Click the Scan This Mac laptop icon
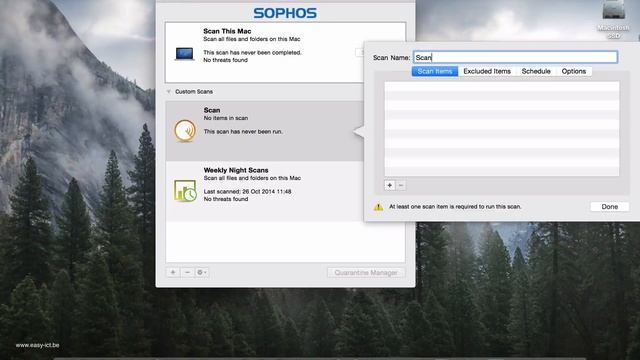Screen dimensions: 640x360 (184, 54)
